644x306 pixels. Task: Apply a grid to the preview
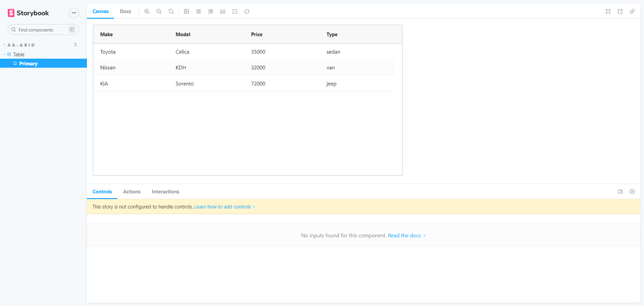coord(199,11)
